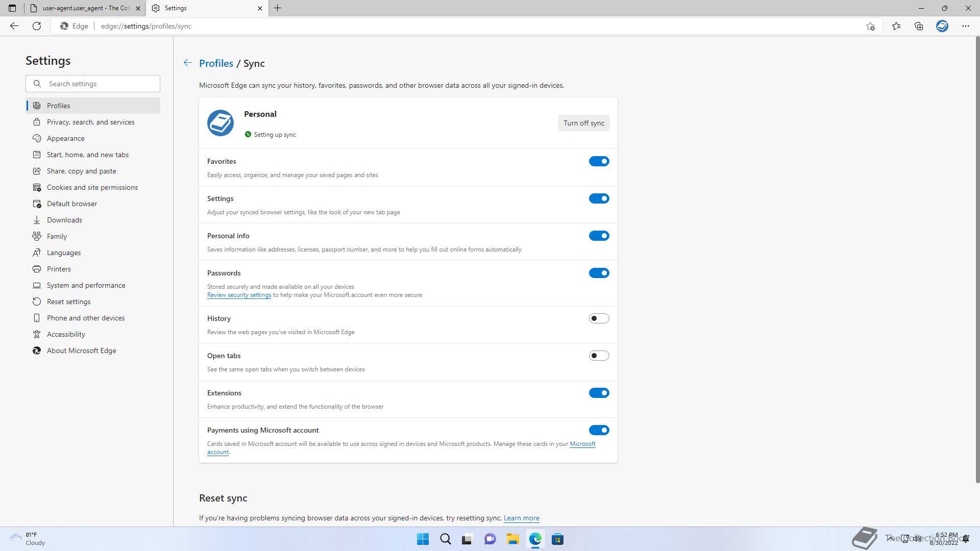The height and width of the screenshot is (551, 980).
Task: Open Task View on the taskbar
Action: tap(468, 539)
